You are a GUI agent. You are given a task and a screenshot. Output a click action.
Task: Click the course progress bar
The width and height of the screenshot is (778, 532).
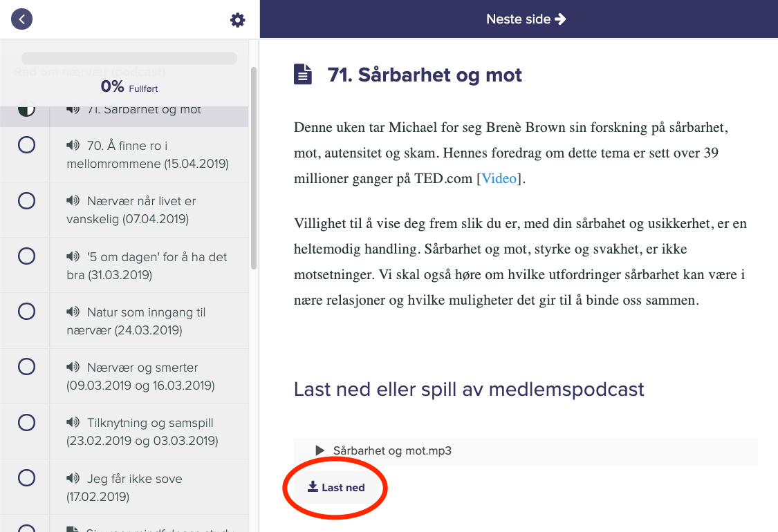click(x=129, y=58)
